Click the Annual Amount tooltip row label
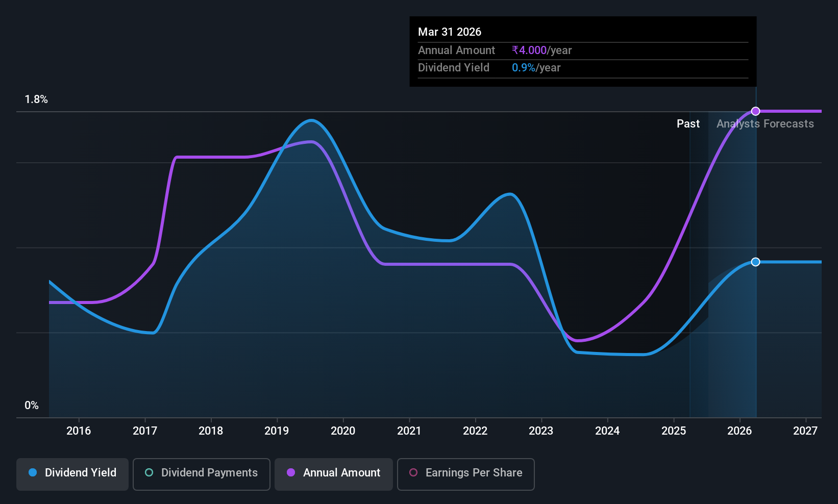 click(x=456, y=50)
